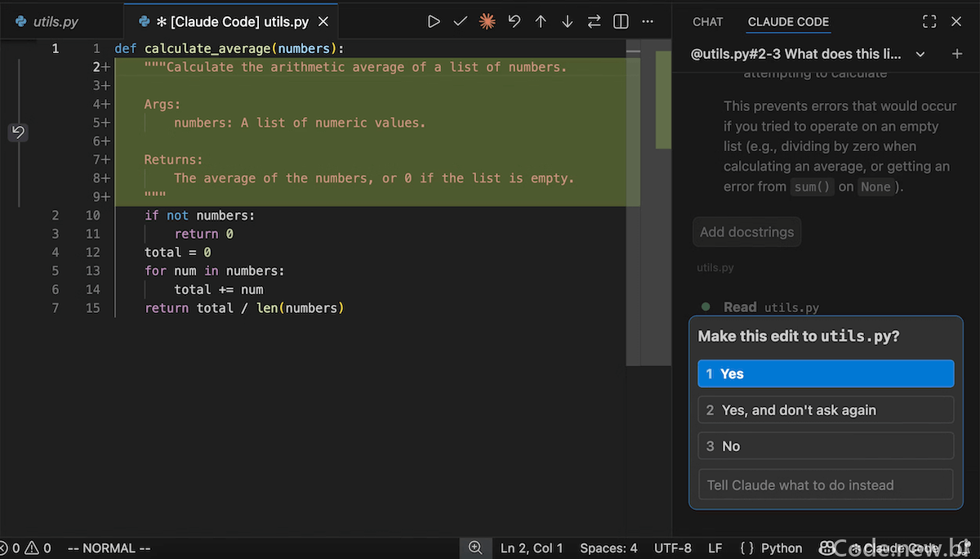The image size is (980, 559).
Task: Change indentation via Spaces: 4
Action: 608,548
